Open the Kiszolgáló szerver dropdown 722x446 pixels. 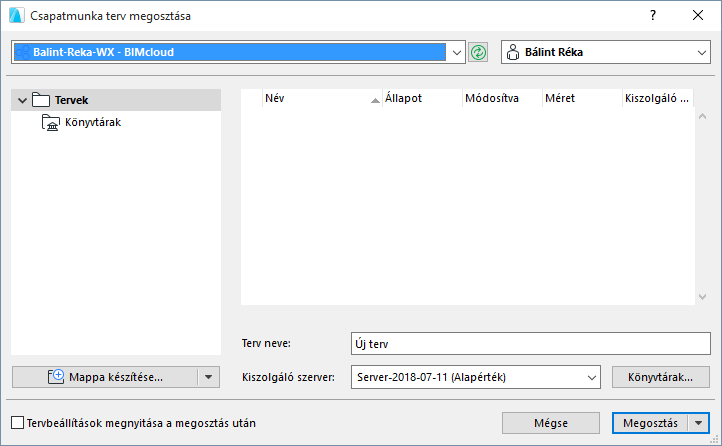(x=592, y=377)
